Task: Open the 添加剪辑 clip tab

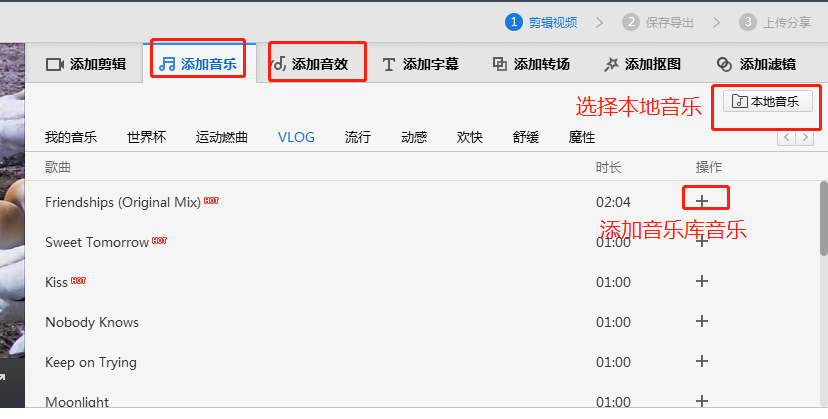Action: (x=86, y=64)
